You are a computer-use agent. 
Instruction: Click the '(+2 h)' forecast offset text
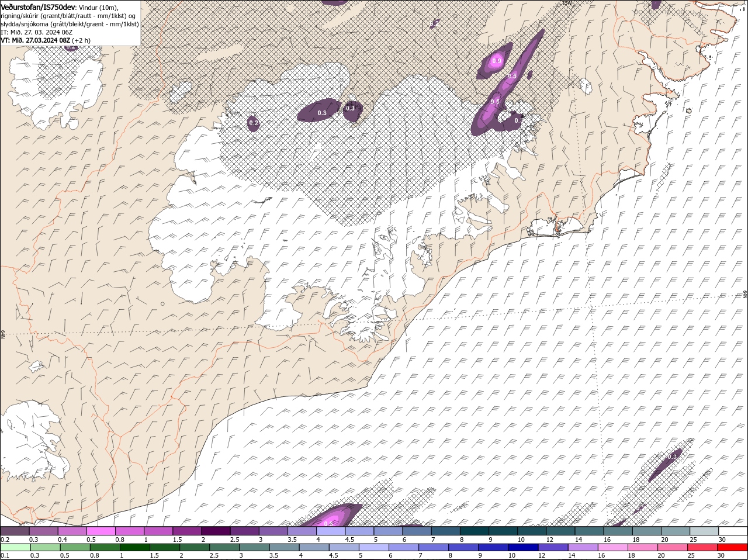(81, 40)
